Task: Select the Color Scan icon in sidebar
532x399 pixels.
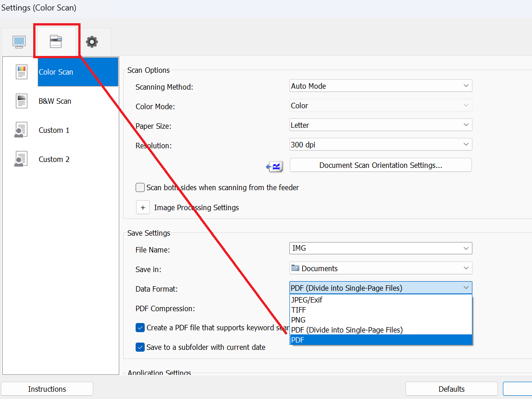Action: (21, 72)
